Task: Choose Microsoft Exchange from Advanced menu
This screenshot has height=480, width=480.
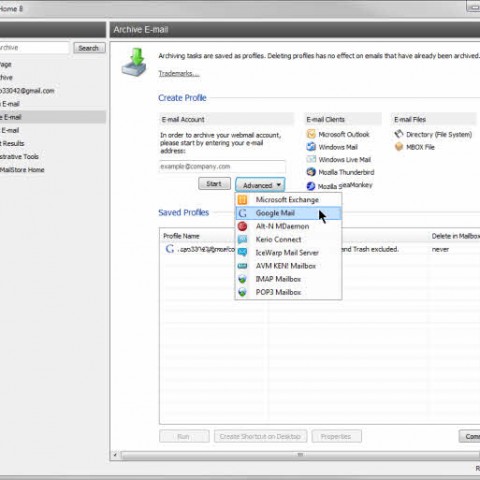Action: tap(288, 200)
